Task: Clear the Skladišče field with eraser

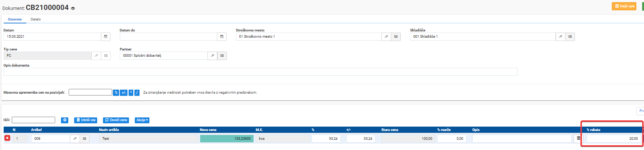Action: tap(560, 37)
